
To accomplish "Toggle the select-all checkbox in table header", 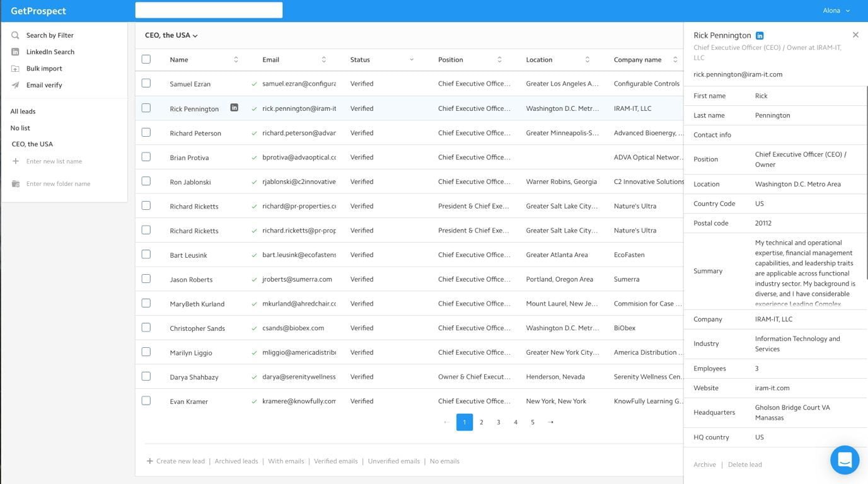I will click(146, 59).
